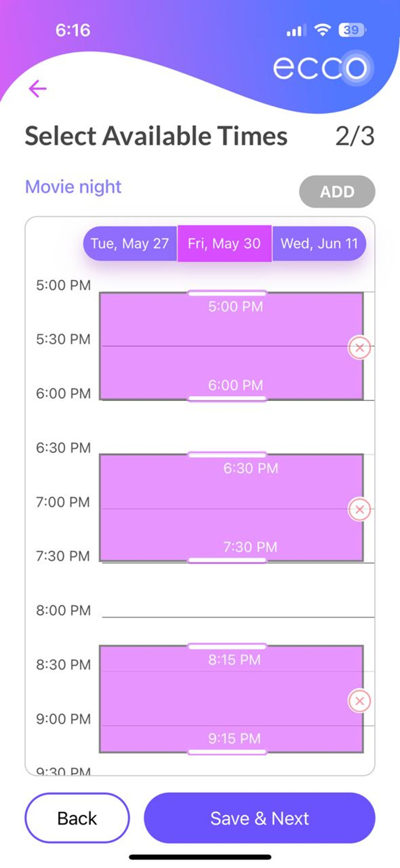Screen dimensions: 400x868
Task: Click the ADD button
Action: [x=337, y=191]
